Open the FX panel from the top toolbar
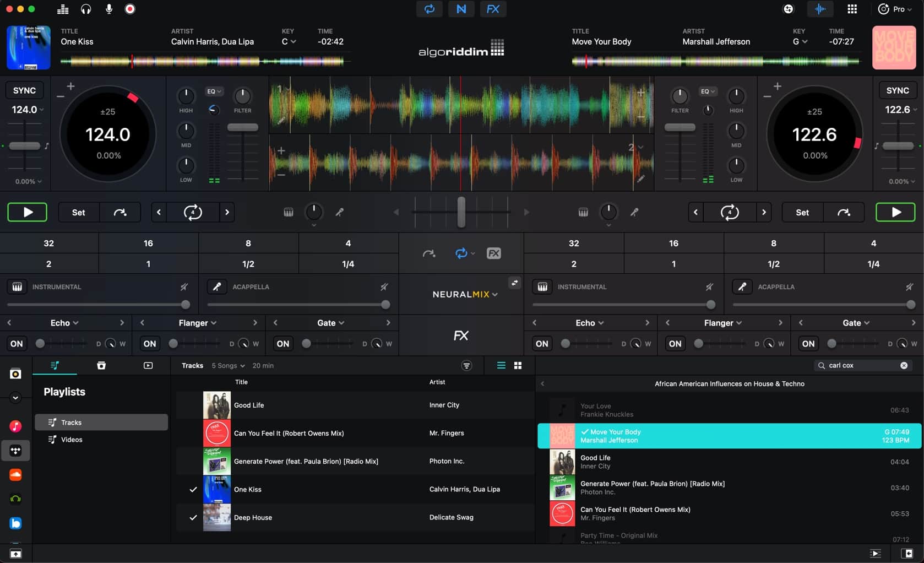 493,9
